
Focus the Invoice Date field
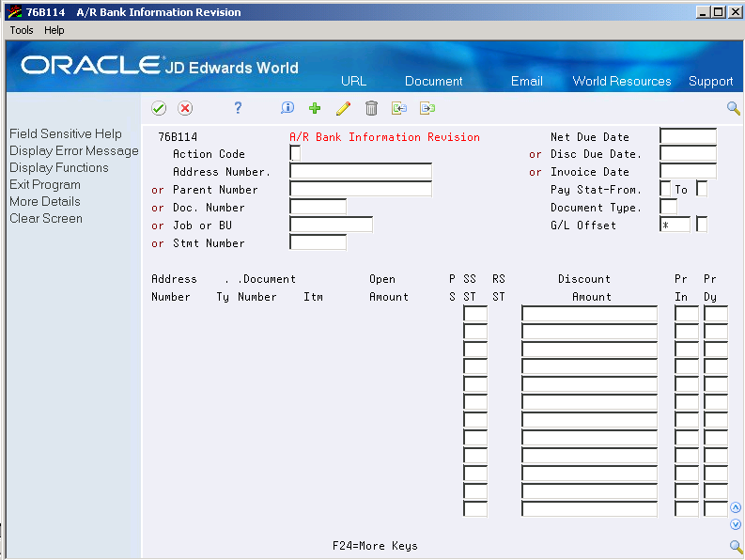688,171
